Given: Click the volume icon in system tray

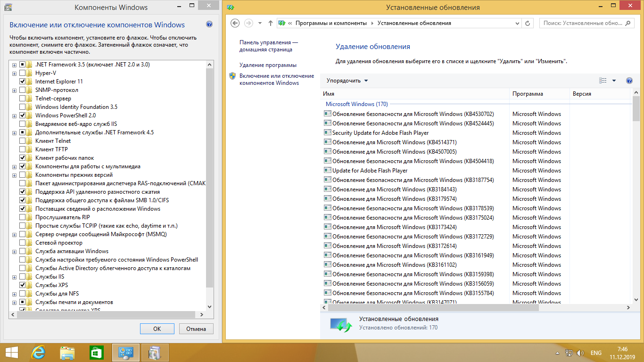Looking at the screenshot, I should (x=580, y=353).
